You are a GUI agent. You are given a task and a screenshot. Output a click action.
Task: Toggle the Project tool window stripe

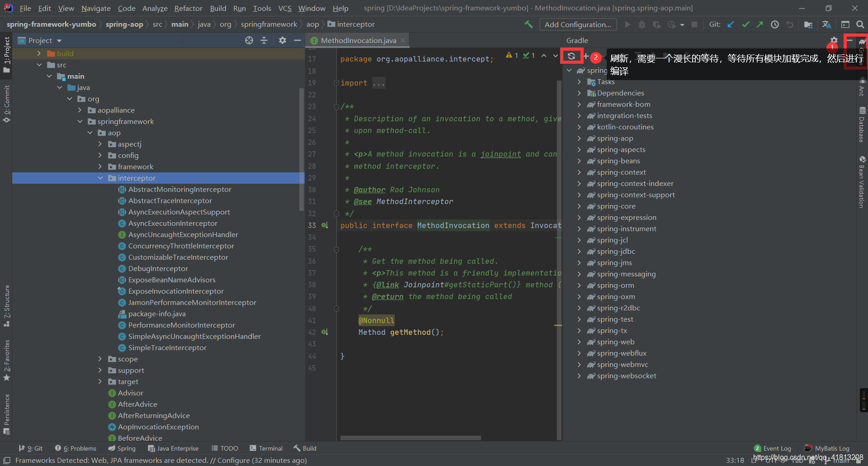point(6,55)
